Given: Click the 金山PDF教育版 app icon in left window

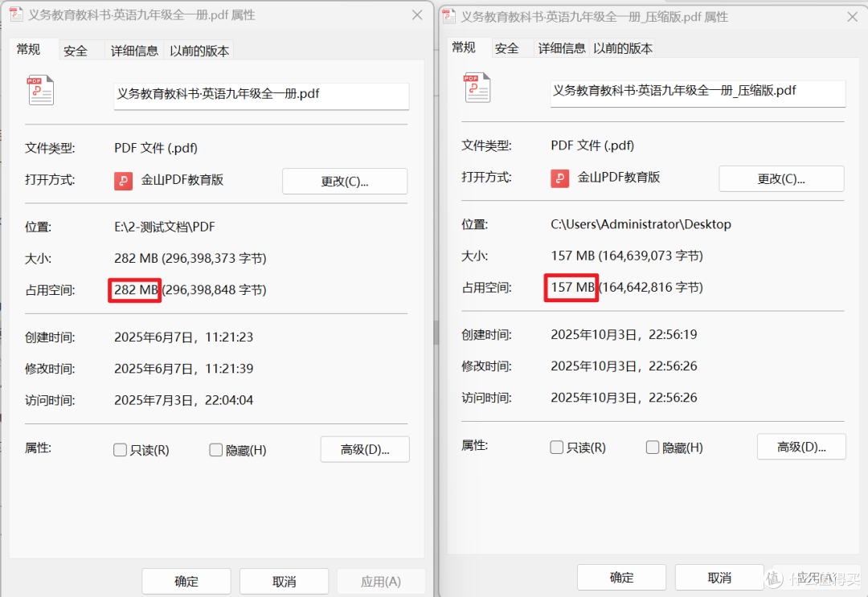Looking at the screenshot, I should (x=124, y=181).
